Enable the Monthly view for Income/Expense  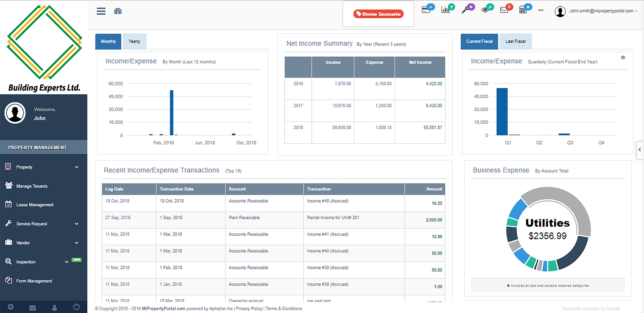point(108,41)
